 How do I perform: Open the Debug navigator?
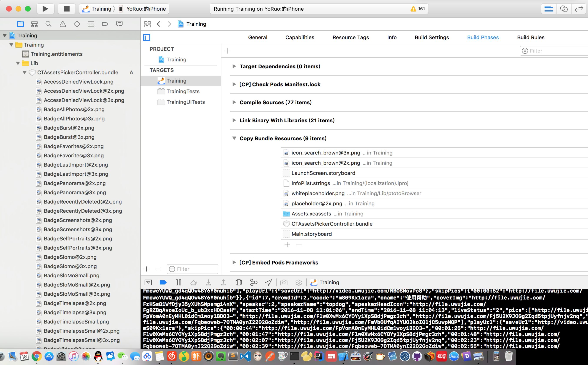coord(91,24)
